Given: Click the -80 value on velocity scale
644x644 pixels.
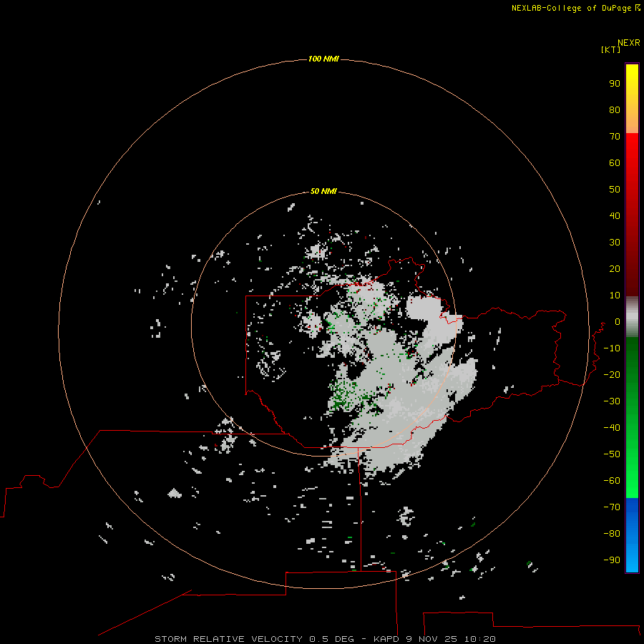Looking at the screenshot, I should [612, 534].
